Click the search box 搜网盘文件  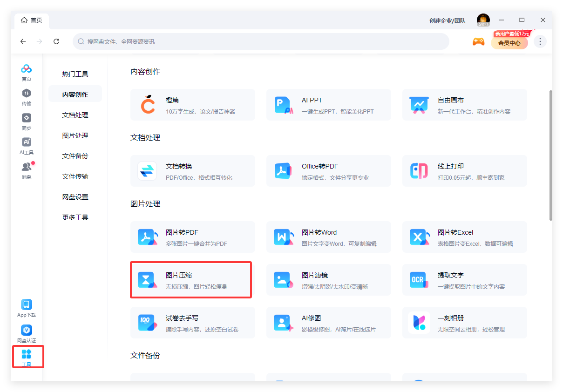(261, 41)
